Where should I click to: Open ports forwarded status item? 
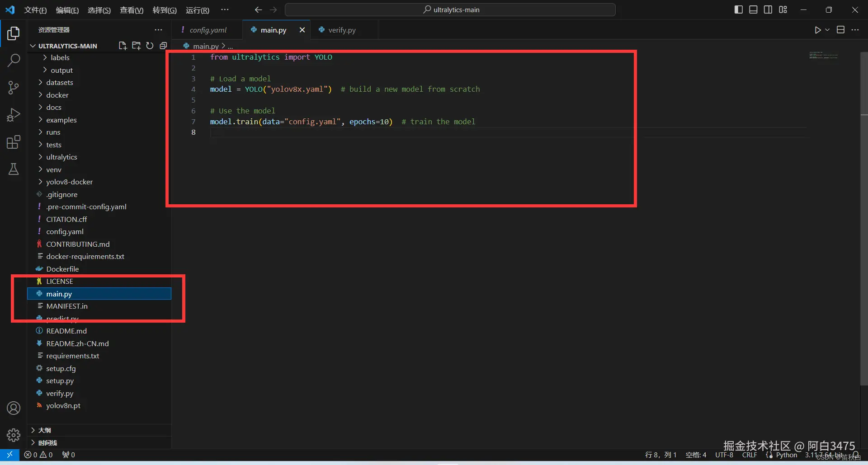click(x=69, y=455)
